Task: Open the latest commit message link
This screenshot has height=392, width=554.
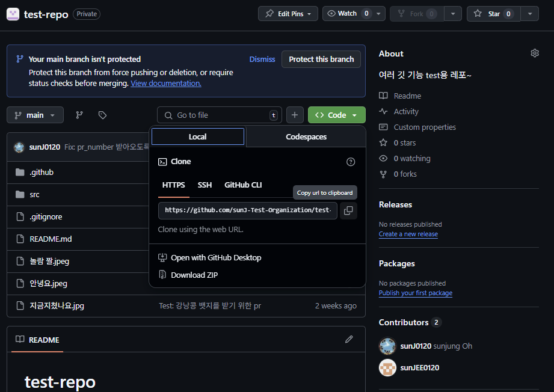Action: point(106,147)
